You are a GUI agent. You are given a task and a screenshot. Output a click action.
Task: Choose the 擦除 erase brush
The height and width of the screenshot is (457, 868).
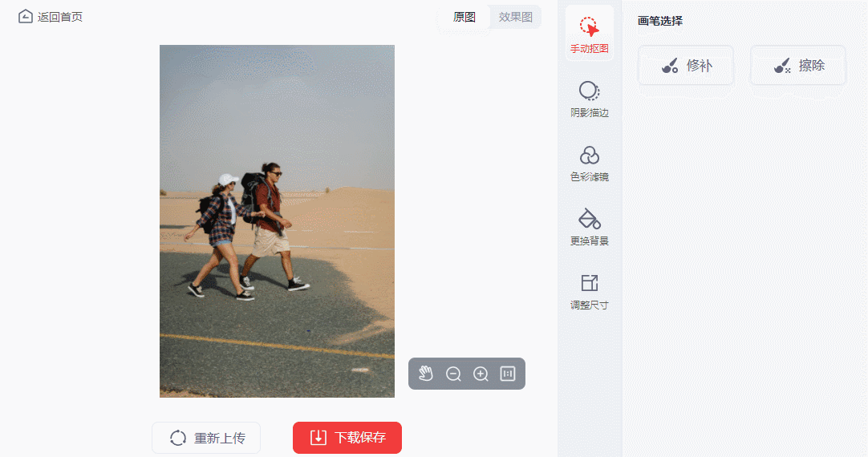[x=798, y=65]
